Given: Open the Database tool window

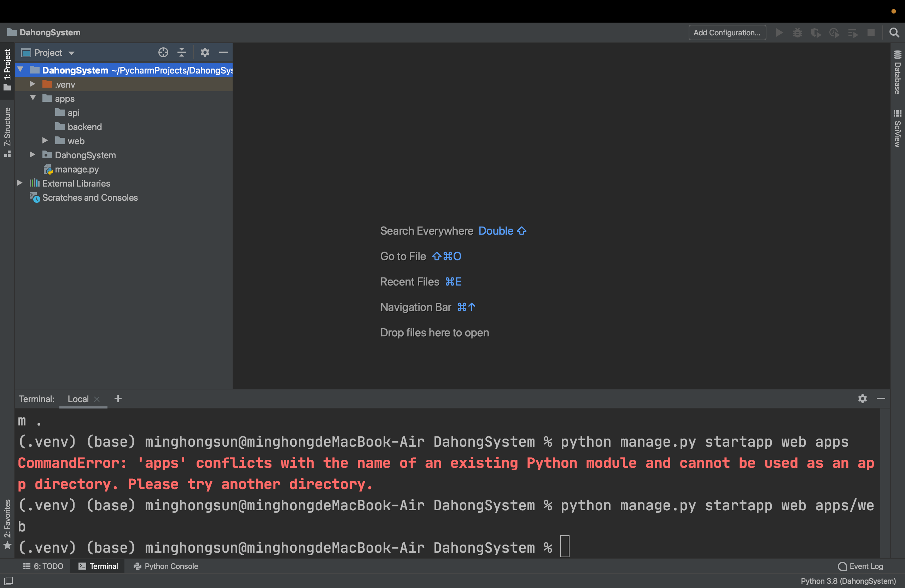Looking at the screenshot, I should coord(897,72).
